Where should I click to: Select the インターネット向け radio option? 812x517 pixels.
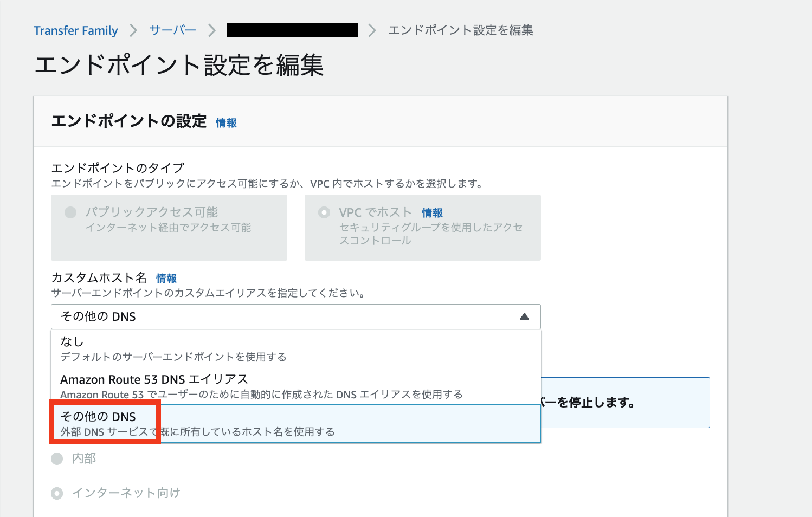[57, 493]
